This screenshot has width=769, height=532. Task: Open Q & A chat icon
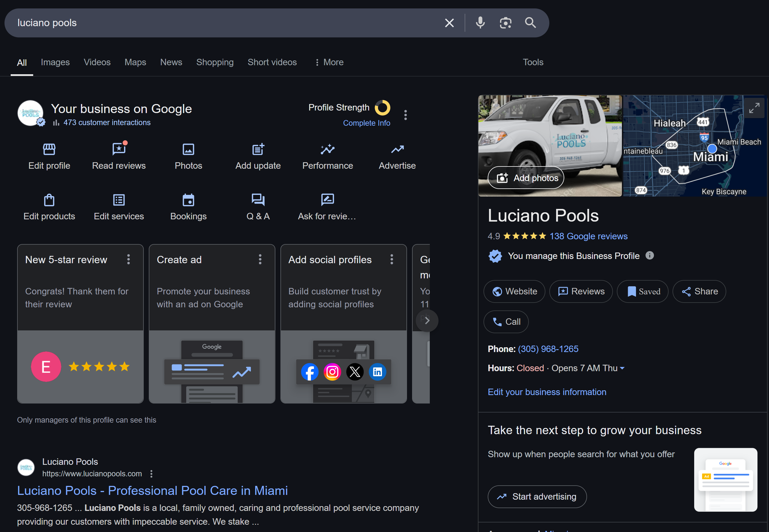[x=258, y=200]
